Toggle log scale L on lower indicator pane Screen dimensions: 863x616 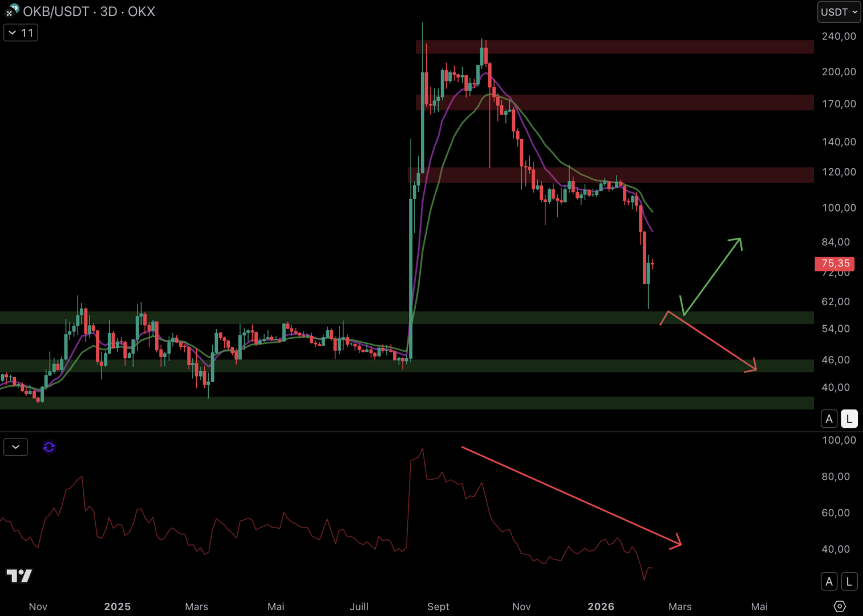click(x=849, y=582)
